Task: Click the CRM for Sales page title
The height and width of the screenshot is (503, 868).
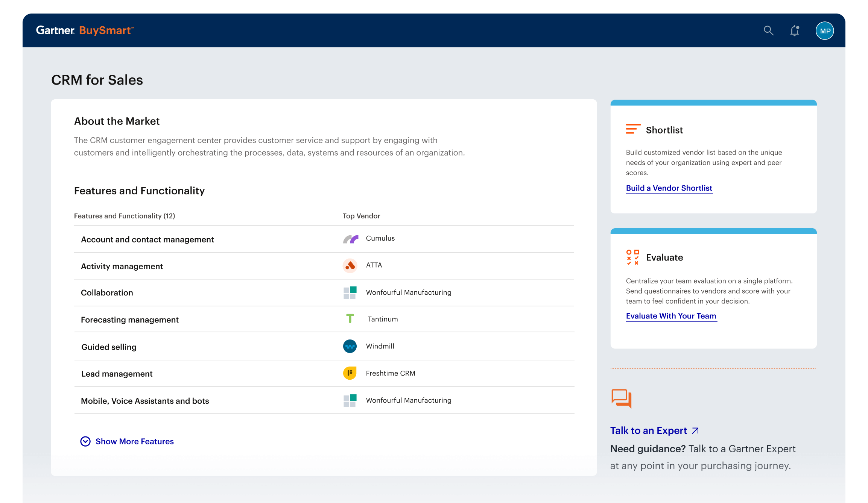Action: point(97,80)
